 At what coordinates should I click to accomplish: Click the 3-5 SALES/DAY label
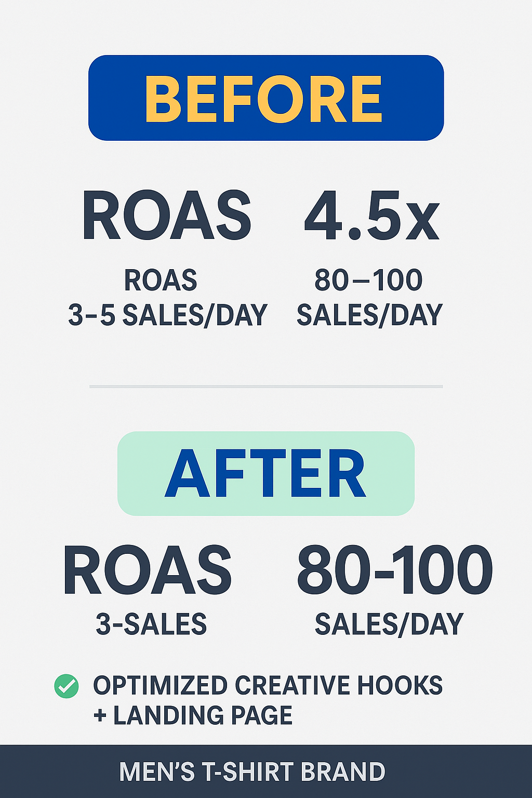(168, 315)
